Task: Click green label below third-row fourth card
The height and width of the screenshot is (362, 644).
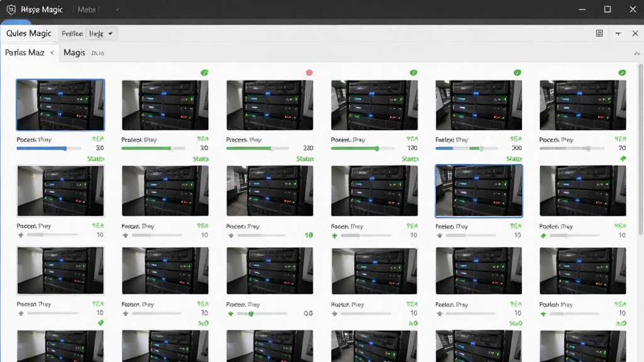Action: pyautogui.click(x=413, y=324)
